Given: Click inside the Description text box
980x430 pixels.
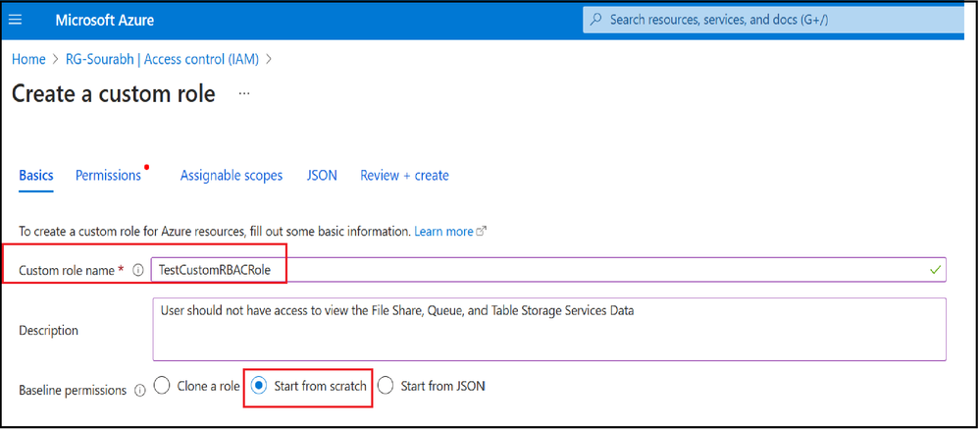Looking at the screenshot, I should 549,329.
